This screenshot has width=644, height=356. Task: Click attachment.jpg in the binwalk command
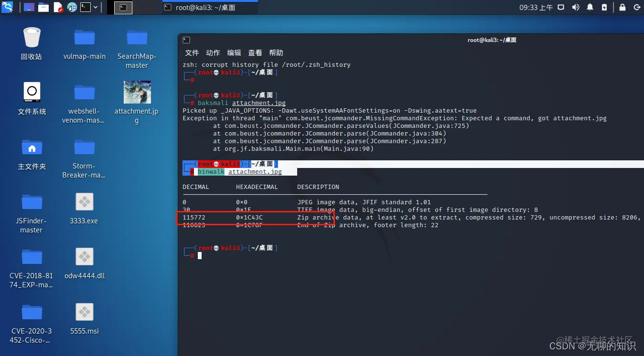tap(255, 171)
